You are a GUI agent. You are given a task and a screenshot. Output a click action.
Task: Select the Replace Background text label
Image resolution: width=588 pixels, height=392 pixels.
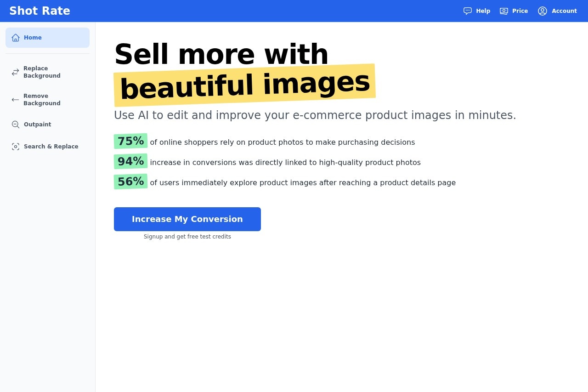tap(42, 72)
